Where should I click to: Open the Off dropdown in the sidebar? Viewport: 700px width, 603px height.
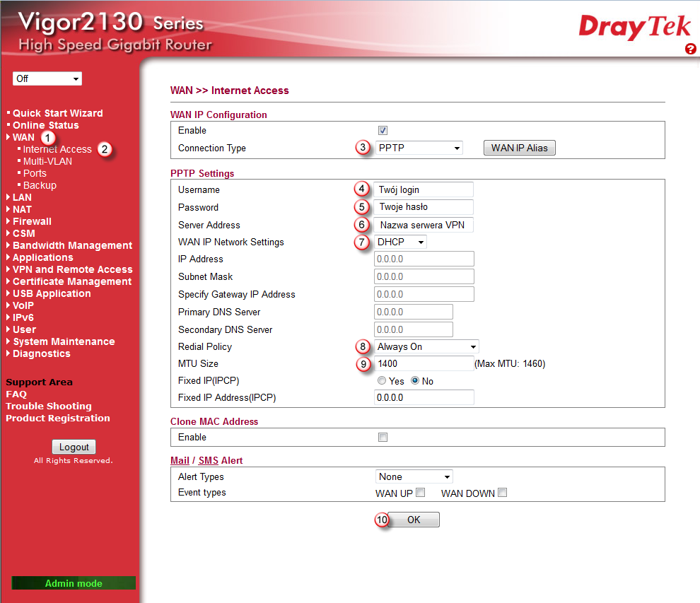point(47,79)
